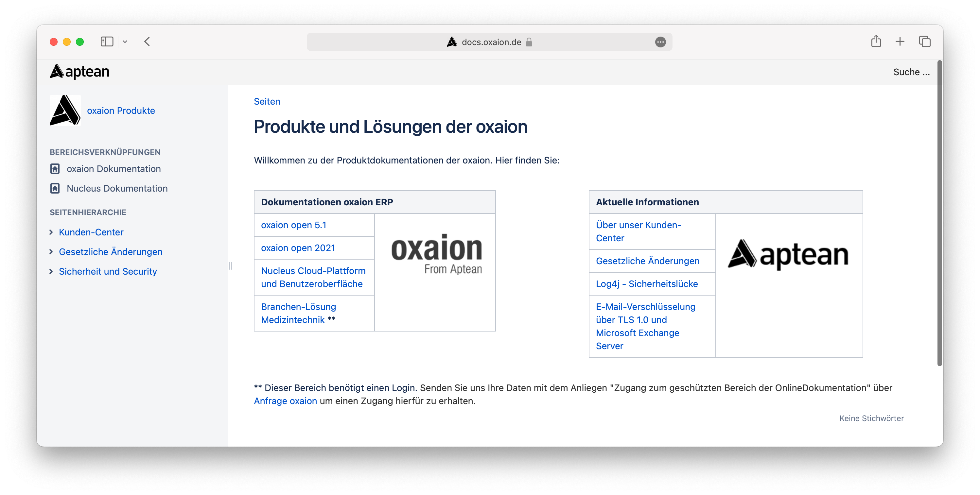Click the sidebar resize handle
This screenshot has height=495, width=980.
pyautogui.click(x=230, y=266)
